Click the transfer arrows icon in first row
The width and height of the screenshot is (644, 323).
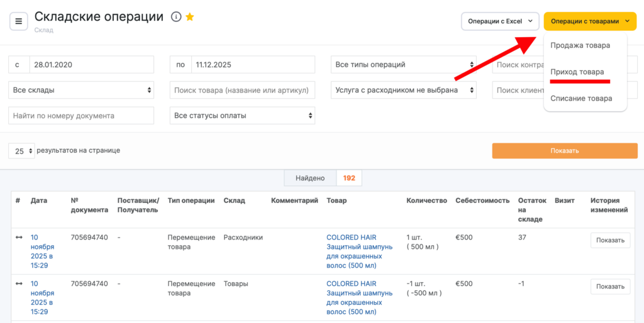tap(19, 238)
